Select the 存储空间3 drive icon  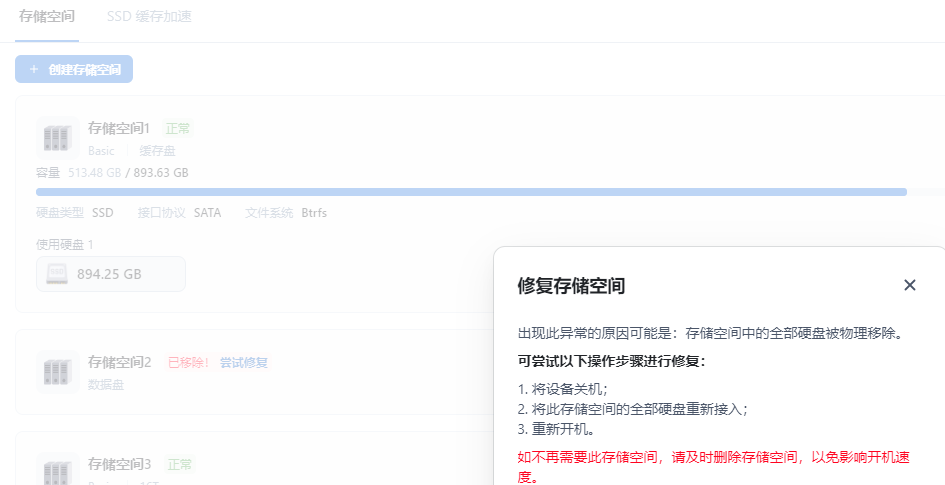click(58, 471)
